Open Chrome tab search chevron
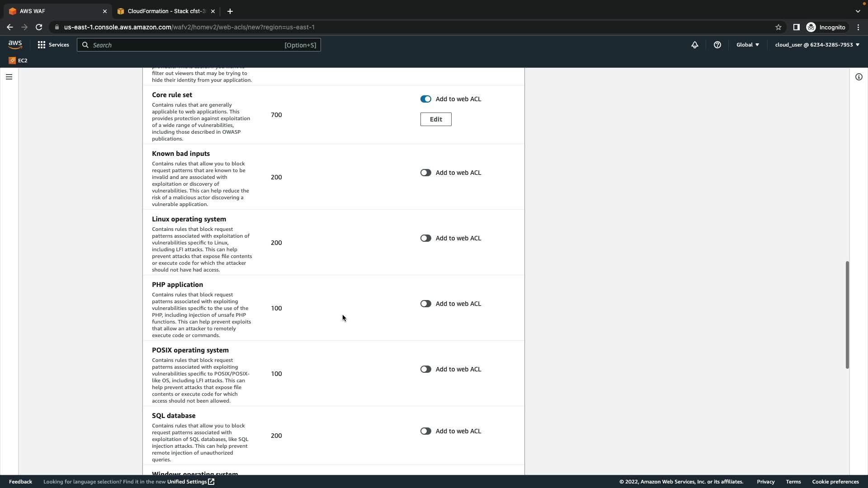Screen dimensions: 868x488 tap(858, 11)
